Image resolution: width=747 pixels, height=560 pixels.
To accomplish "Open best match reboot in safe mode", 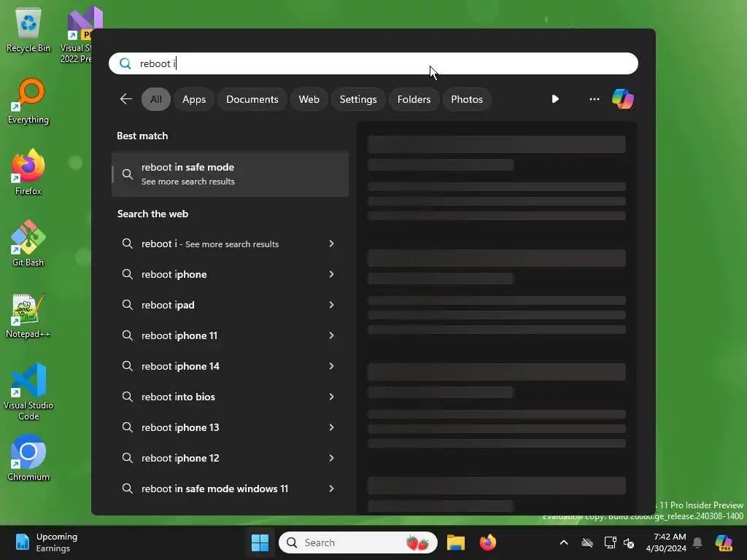I will point(230,174).
